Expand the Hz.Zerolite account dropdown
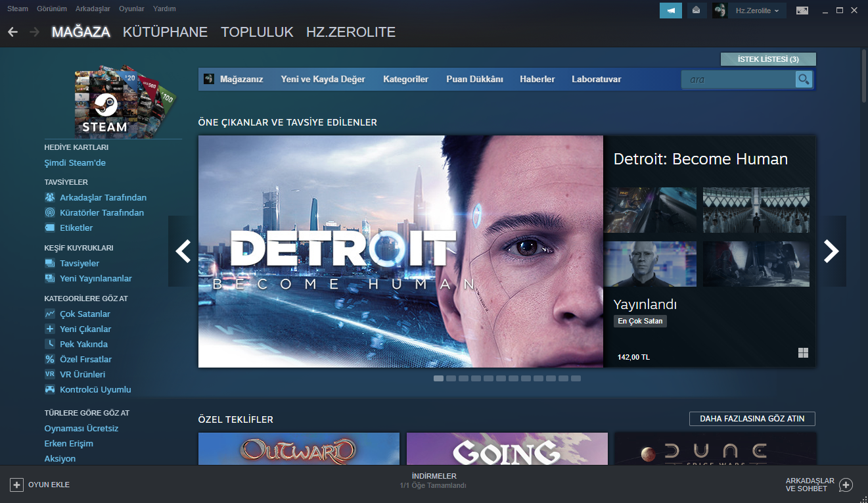Image resolution: width=868 pixels, height=503 pixels. tap(757, 11)
